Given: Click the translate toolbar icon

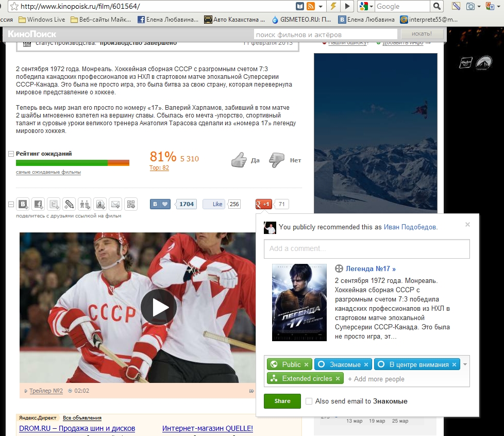Looking at the screenshot, I should tap(490, 6).
